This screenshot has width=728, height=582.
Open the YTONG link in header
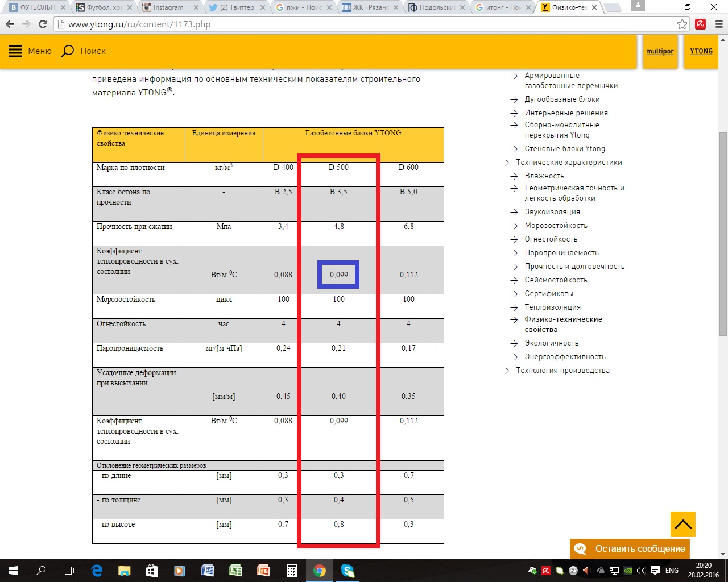point(701,51)
